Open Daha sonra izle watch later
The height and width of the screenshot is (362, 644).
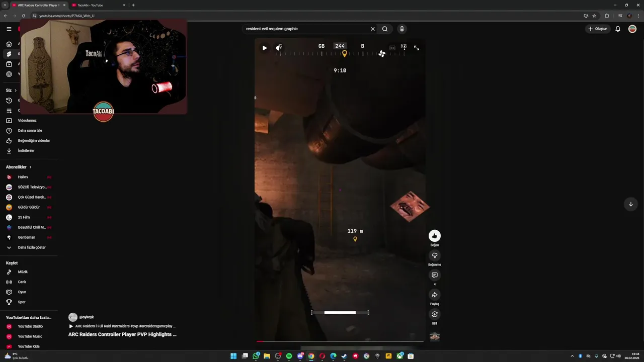click(29, 131)
